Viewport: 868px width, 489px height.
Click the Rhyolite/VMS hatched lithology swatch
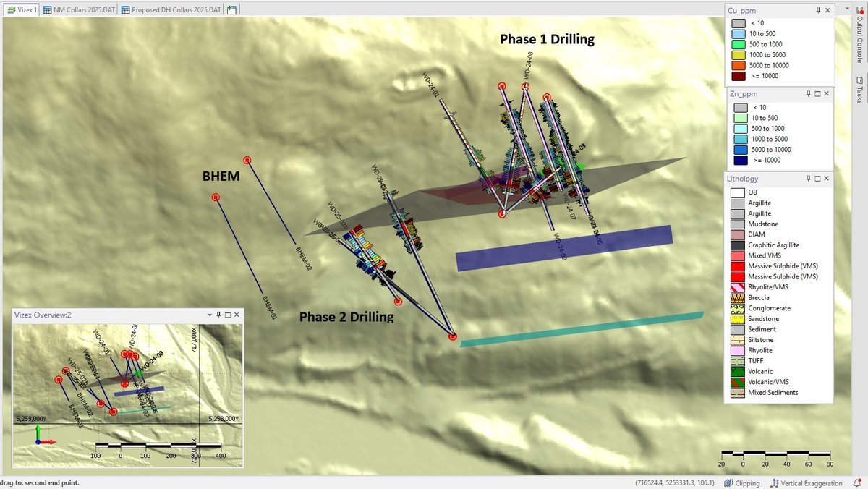click(736, 287)
